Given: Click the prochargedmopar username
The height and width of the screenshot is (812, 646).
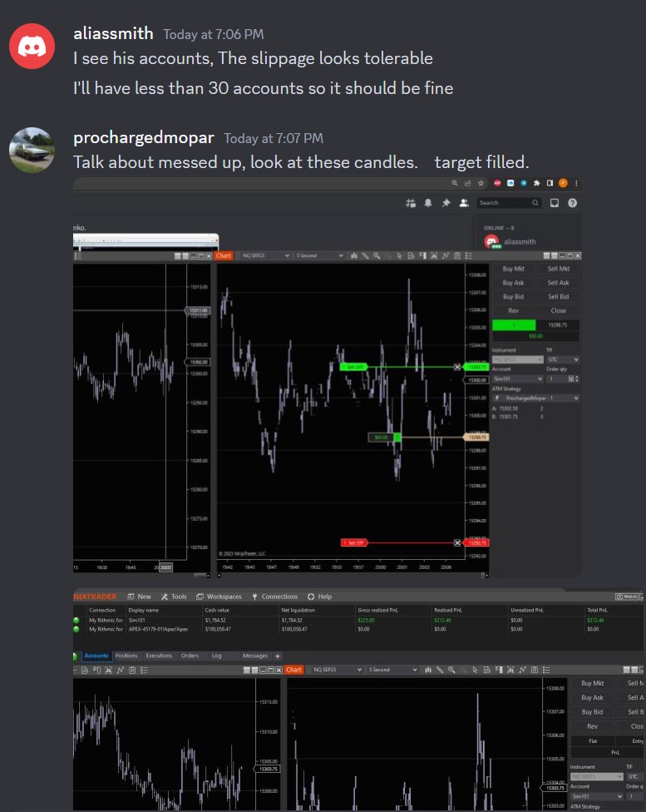Looking at the screenshot, I should coord(143,138).
